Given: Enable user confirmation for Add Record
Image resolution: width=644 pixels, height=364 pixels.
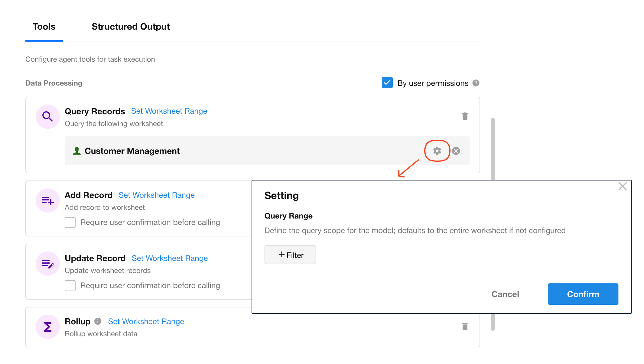Looking at the screenshot, I should point(70,223).
